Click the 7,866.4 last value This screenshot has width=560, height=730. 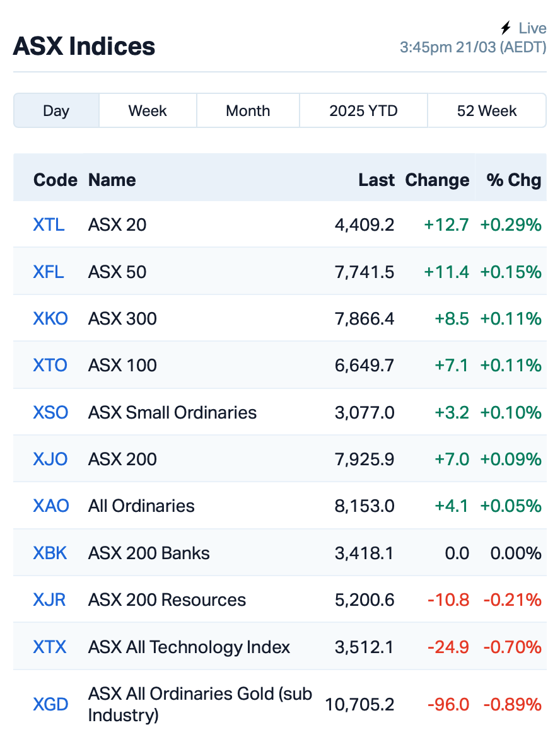coord(365,319)
